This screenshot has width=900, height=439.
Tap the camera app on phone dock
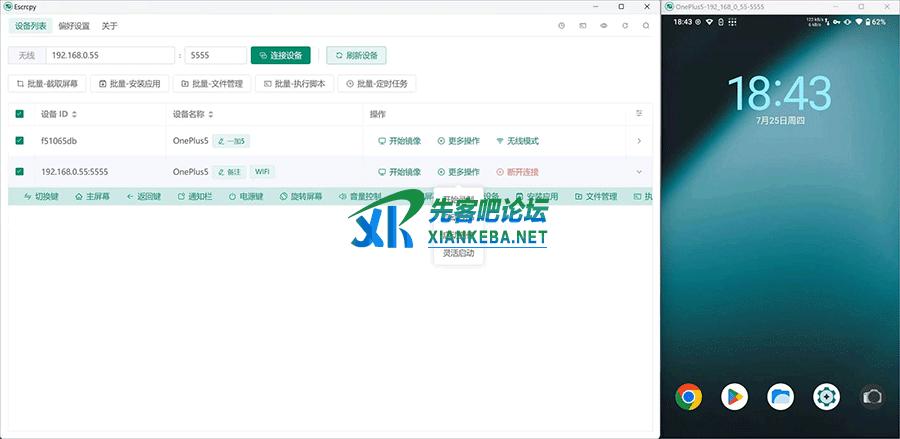[872, 397]
